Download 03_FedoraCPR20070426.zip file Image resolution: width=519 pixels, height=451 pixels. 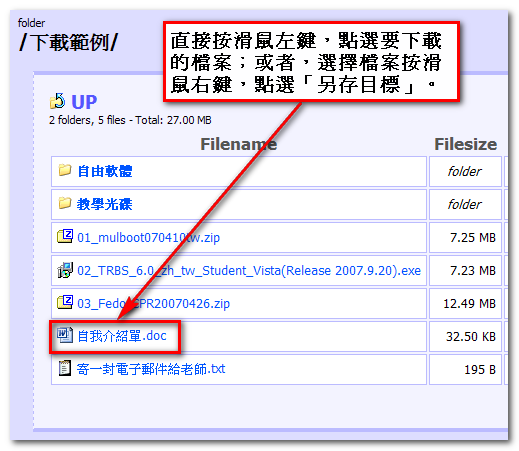pyautogui.click(x=153, y=304)
